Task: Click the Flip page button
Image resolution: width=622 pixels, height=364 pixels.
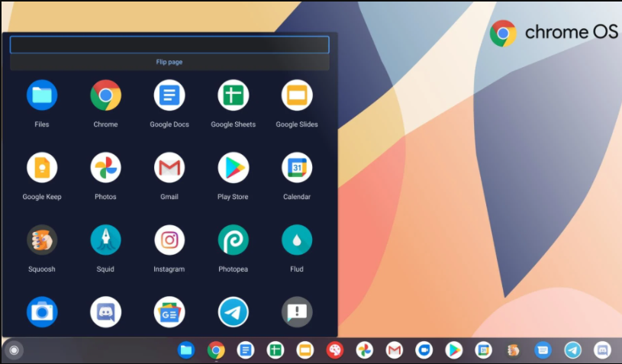Action: tap(169, 62)
